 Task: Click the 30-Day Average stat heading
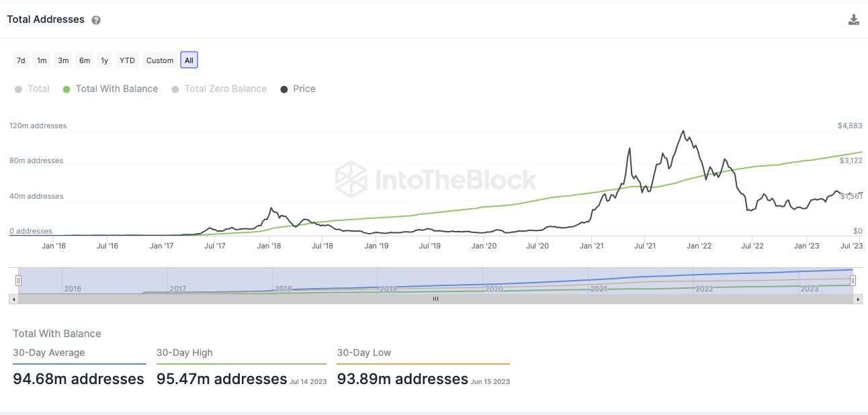[x=49, y=353]
